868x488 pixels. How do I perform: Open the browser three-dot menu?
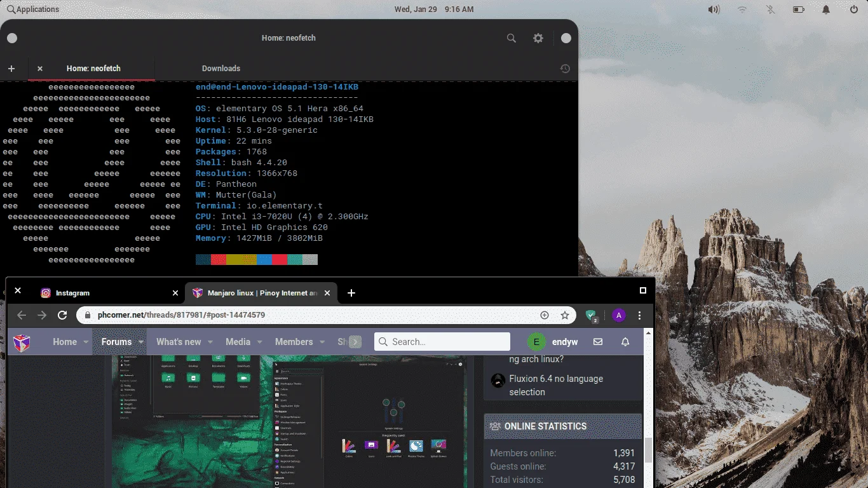[639, 315]
